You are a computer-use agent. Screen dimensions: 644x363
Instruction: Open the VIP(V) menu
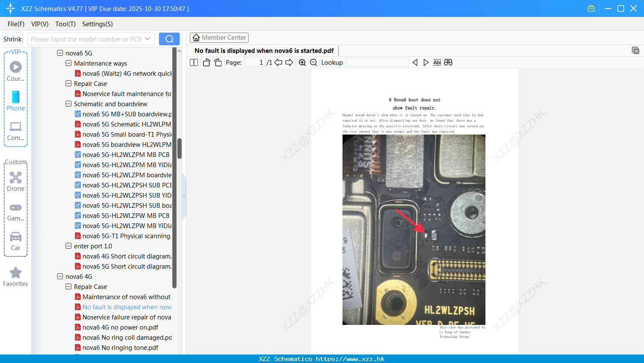pos(40,24)
